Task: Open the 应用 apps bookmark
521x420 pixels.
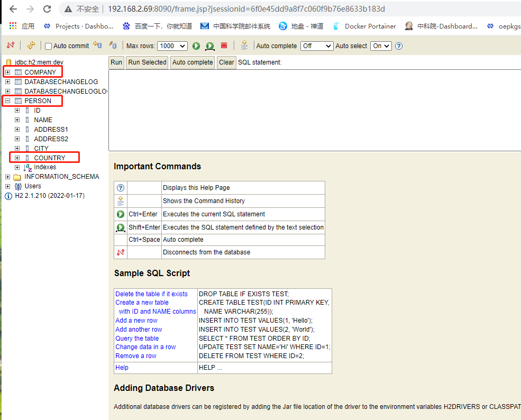Action: click(22, 26)
